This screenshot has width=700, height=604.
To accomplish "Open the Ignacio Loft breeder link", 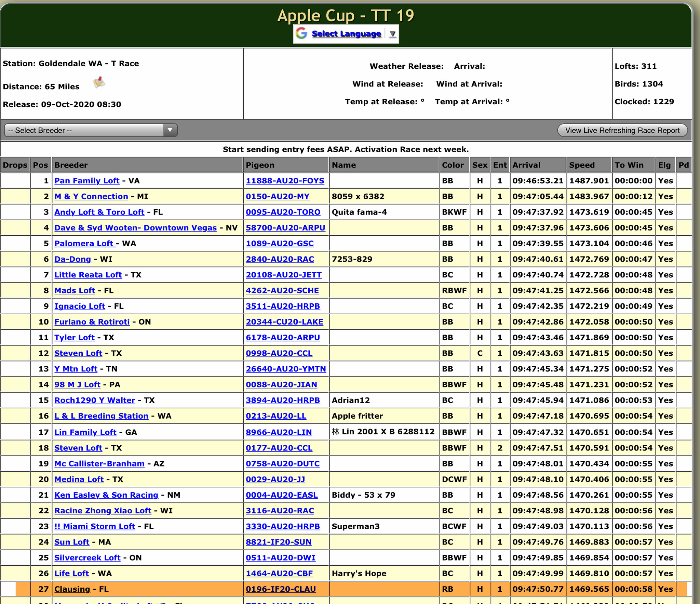I will tap(80, 307).
